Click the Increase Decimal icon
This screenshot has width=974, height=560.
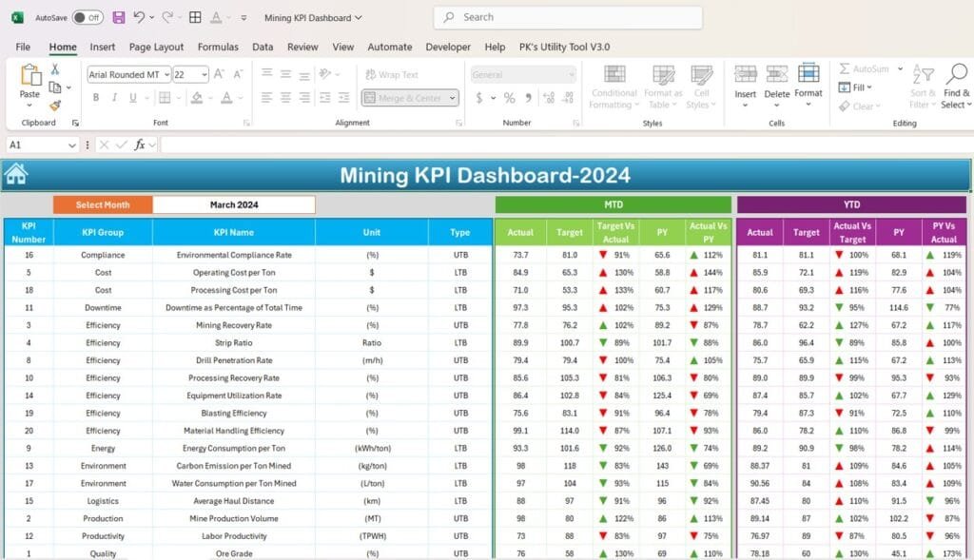[547, 98]
